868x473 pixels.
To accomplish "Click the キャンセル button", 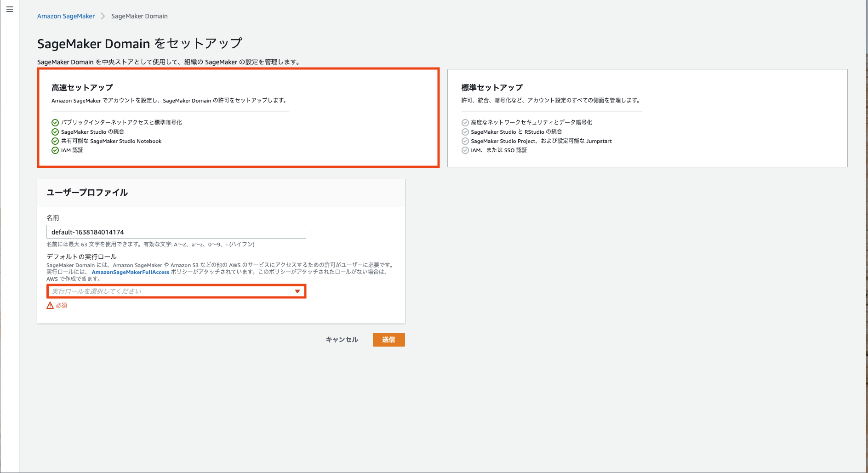I will 342,340.
